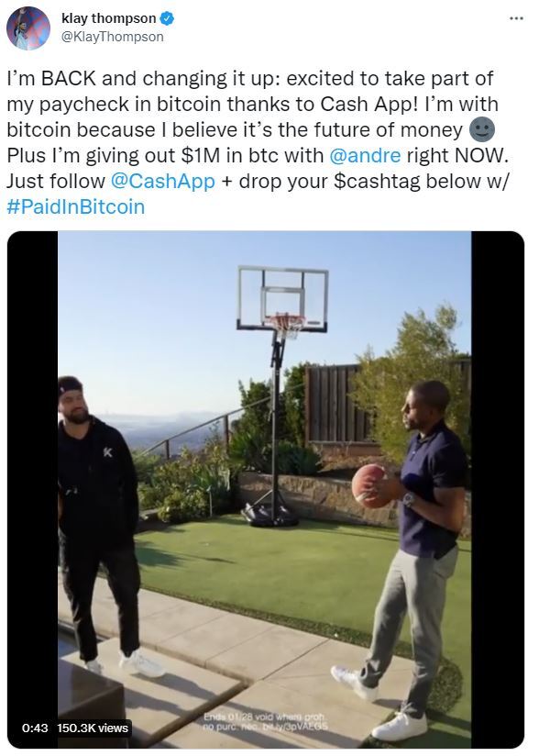Click the 0:43 video duration label
This screenshot has width=539, height=756.
point(35,728)
